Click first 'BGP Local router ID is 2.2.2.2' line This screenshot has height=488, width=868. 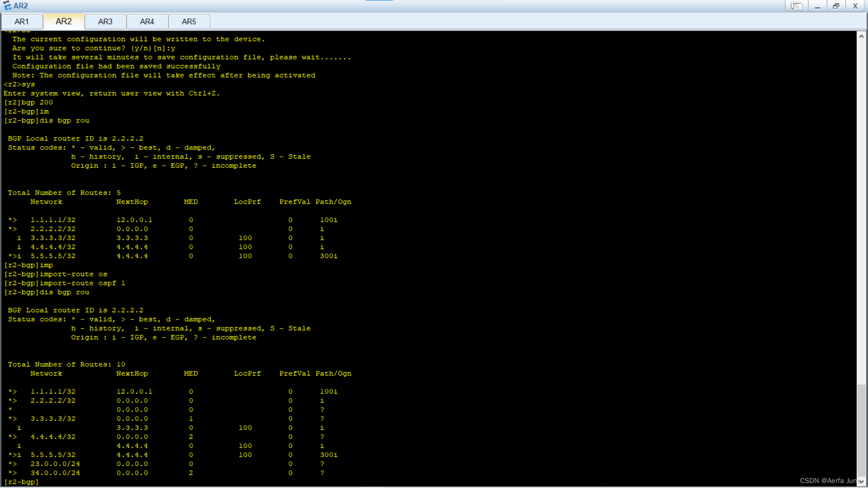pyautogui.click(x=75, y=139)
